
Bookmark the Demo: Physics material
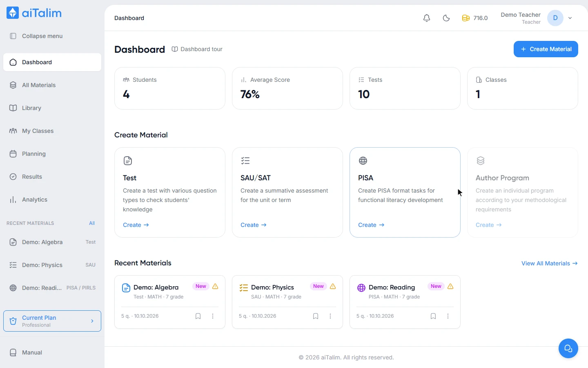pyautogui.click(x=316, y=316)
